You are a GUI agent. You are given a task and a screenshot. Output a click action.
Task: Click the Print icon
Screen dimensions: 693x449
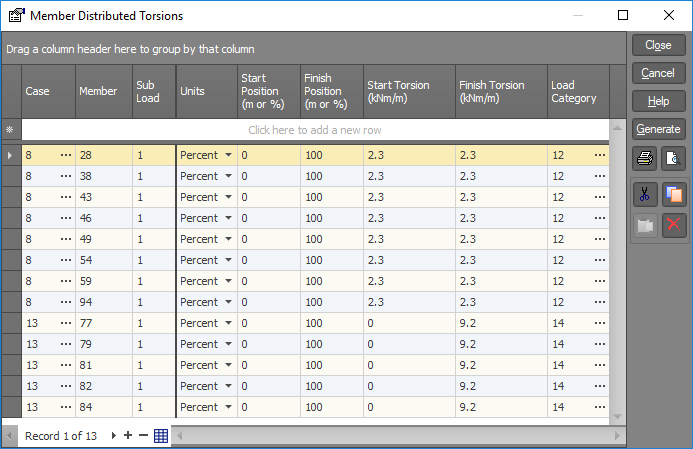644,157
